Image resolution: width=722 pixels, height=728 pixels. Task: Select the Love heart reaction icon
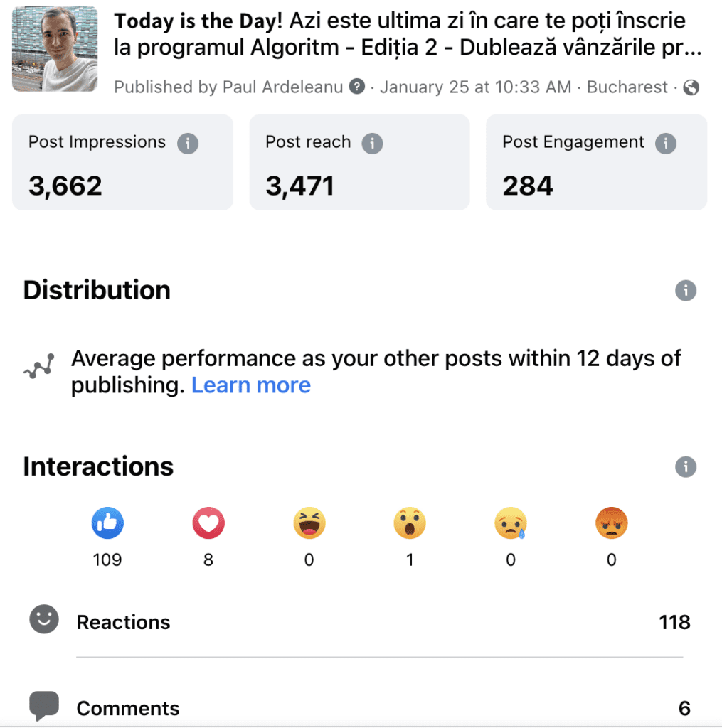pyautogui.click(x=208, y=523)
